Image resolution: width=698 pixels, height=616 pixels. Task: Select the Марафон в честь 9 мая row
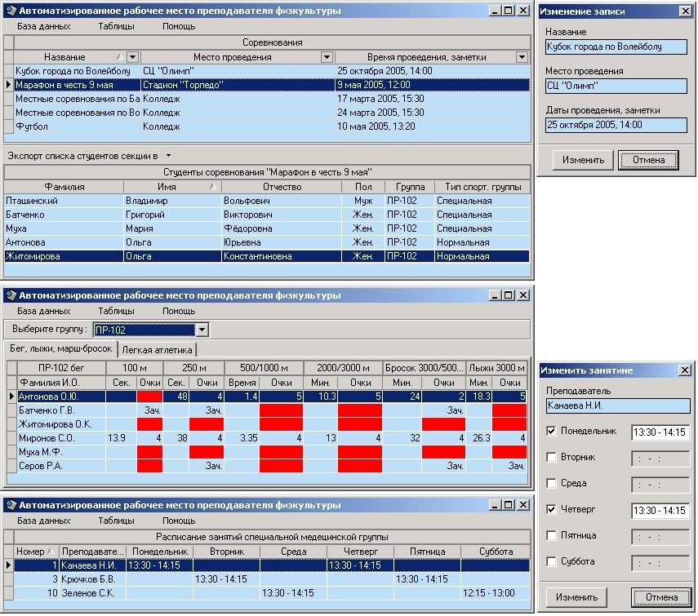click(272, 85)
